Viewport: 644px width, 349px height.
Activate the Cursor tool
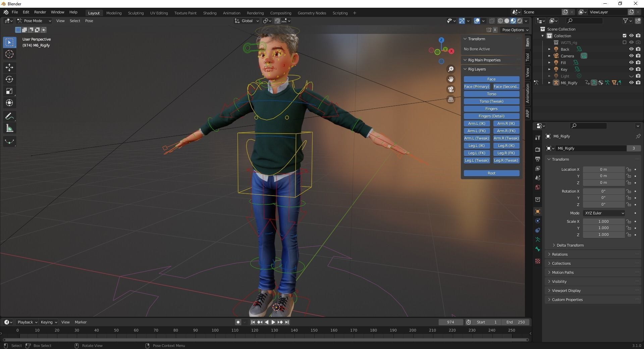tap(9, 54)
